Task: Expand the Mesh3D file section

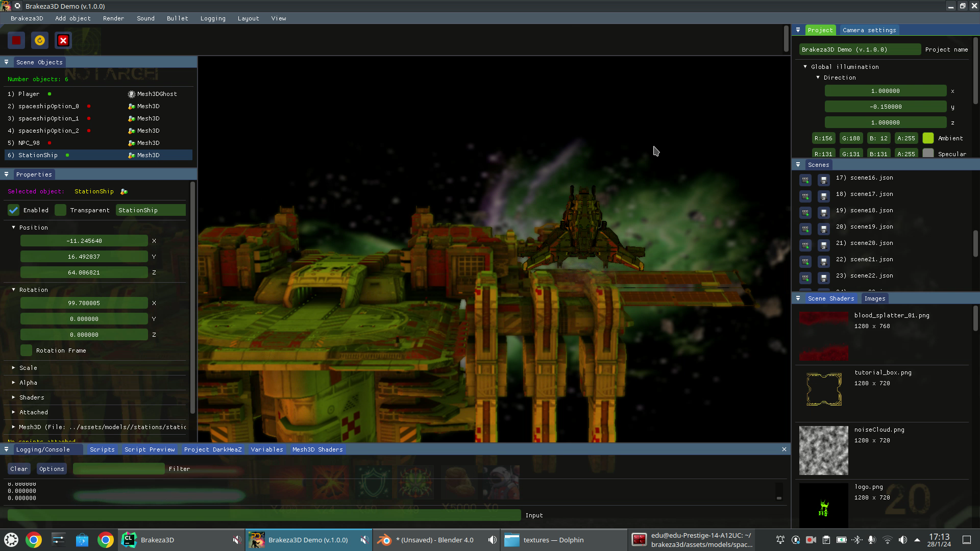Action: coord(14,427)
